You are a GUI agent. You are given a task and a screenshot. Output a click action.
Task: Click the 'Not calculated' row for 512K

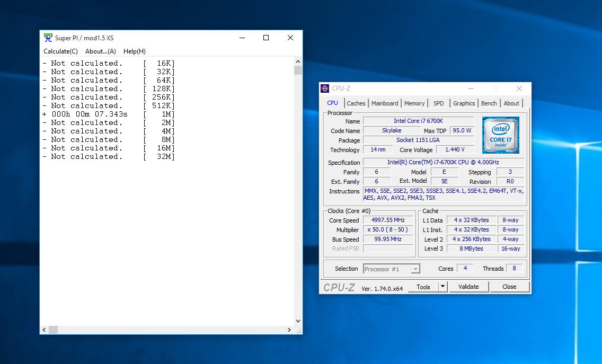click(109, 105)
